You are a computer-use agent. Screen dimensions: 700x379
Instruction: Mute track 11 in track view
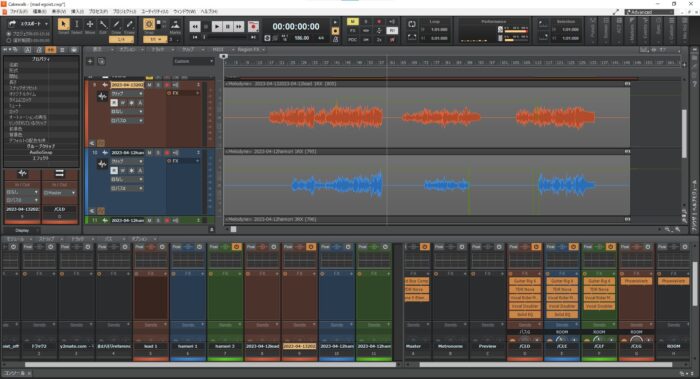(x=150, y=220)
